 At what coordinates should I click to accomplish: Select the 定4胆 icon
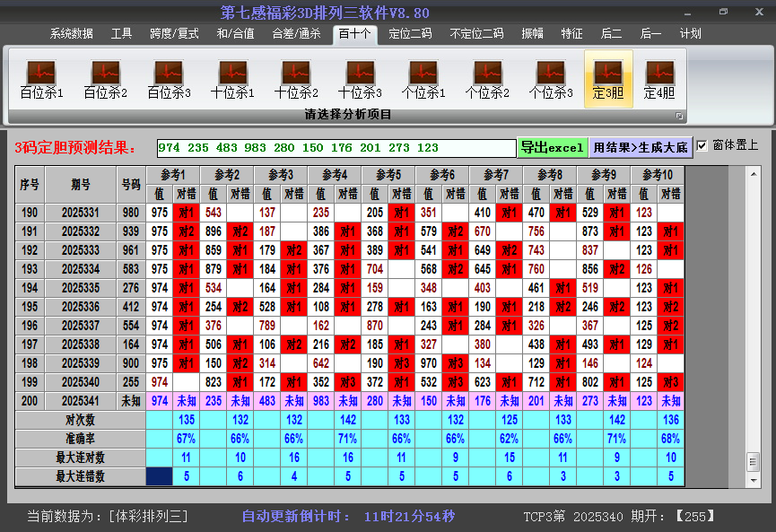pos(659,79)
